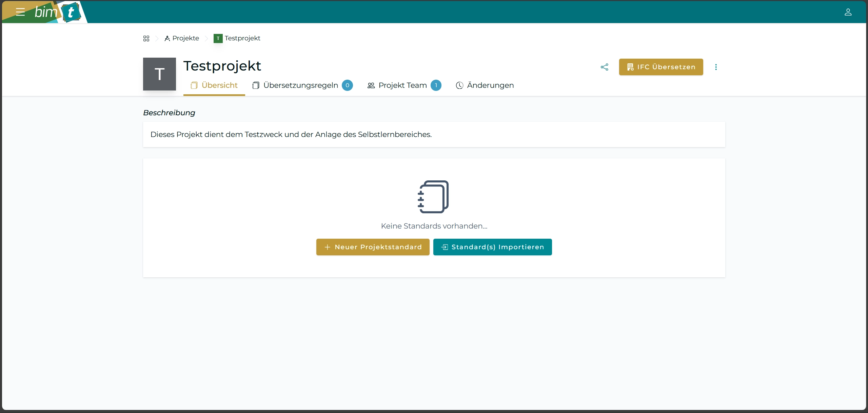Click the share project icon
Image resolution: width=868 pixels, height=413 pixels.
[604, 67]
